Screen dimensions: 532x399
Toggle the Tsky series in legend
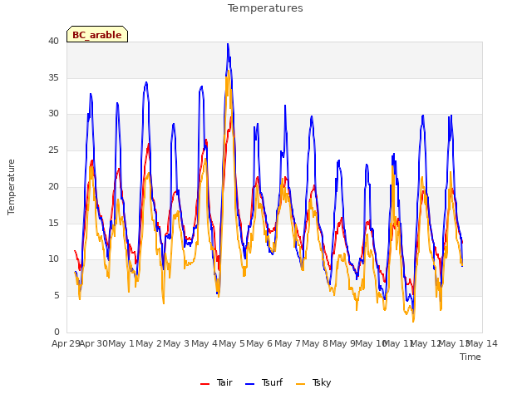tap(313, 382)
